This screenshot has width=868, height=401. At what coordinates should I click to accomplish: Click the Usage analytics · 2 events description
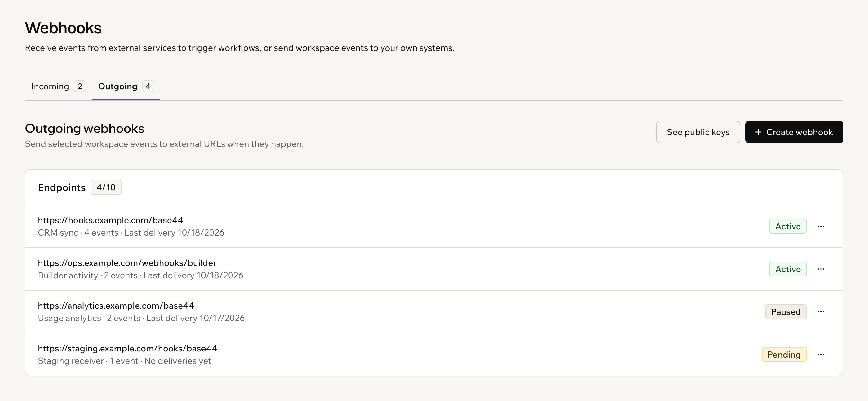pos(141,318)
